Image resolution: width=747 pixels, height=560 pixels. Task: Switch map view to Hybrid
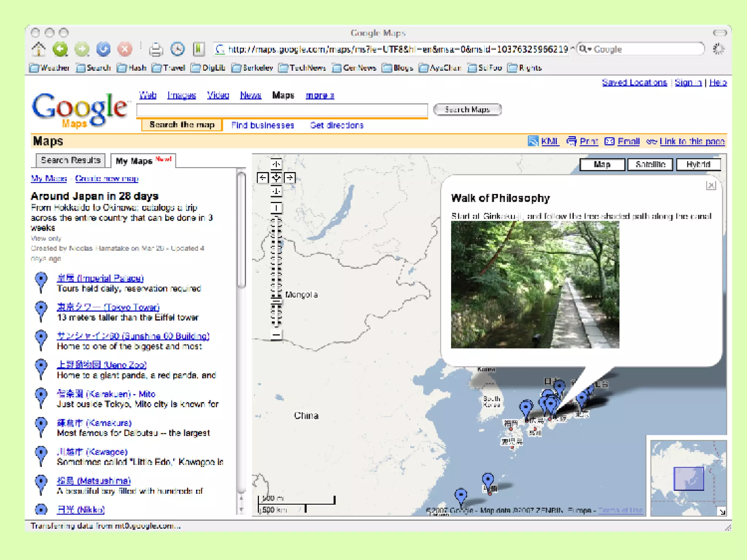point(698,164)
